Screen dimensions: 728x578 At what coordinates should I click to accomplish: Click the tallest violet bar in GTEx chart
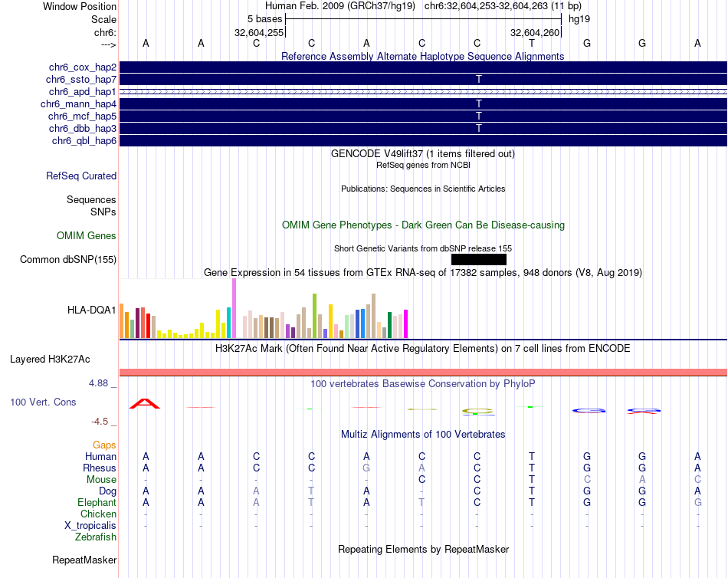pyautogui.click(x=234, y=308)
